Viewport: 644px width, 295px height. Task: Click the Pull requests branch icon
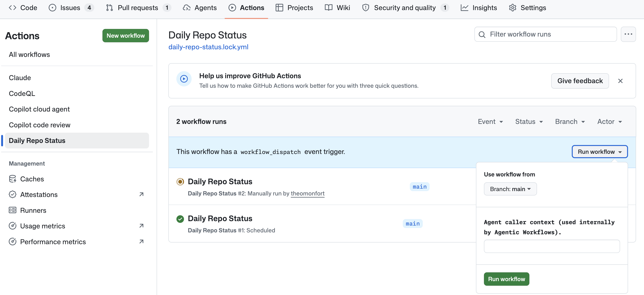109,8
